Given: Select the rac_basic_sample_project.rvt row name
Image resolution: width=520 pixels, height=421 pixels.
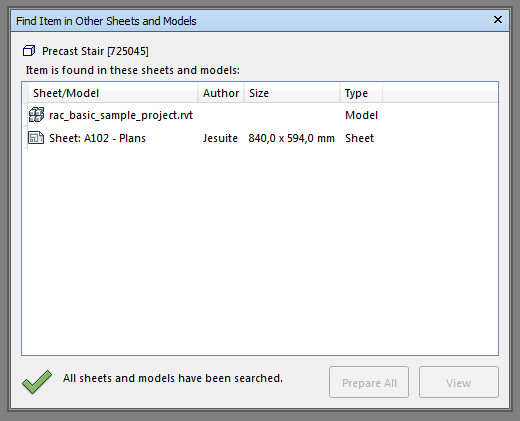Looking at the screenshot, I should pos(121,115).
